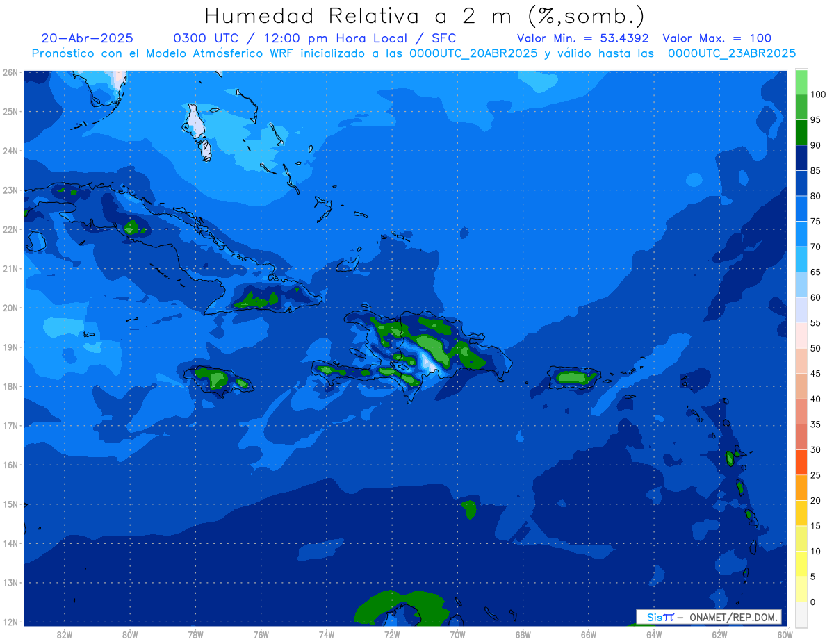Click the longitude axis label '64W'
This screenshot has height=644, width=834.
[x=654, y=634]
